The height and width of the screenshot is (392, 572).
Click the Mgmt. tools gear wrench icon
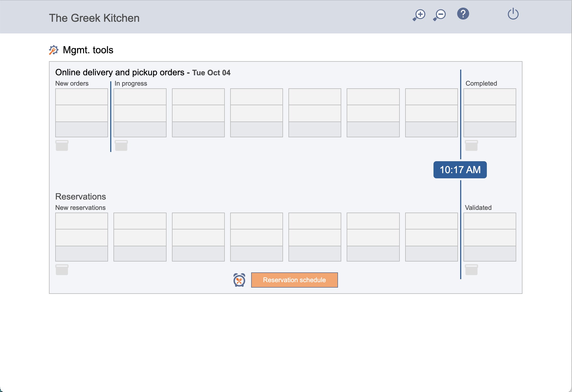pyautogui.click(x=54, y=50)
